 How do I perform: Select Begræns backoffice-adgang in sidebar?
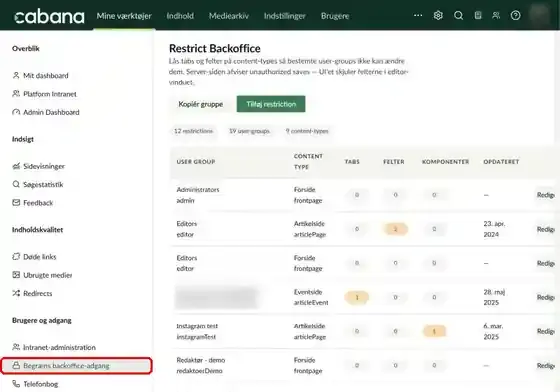(x=76, y=366)
